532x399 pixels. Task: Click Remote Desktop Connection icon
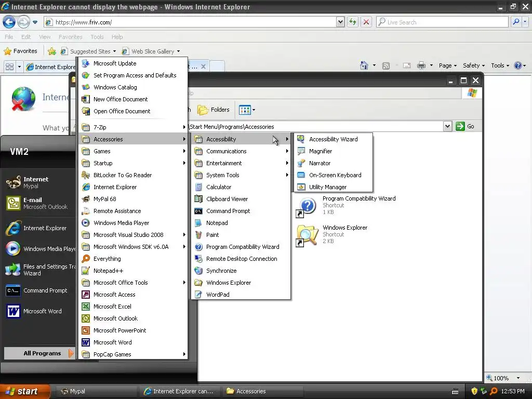tap(198, 259)
